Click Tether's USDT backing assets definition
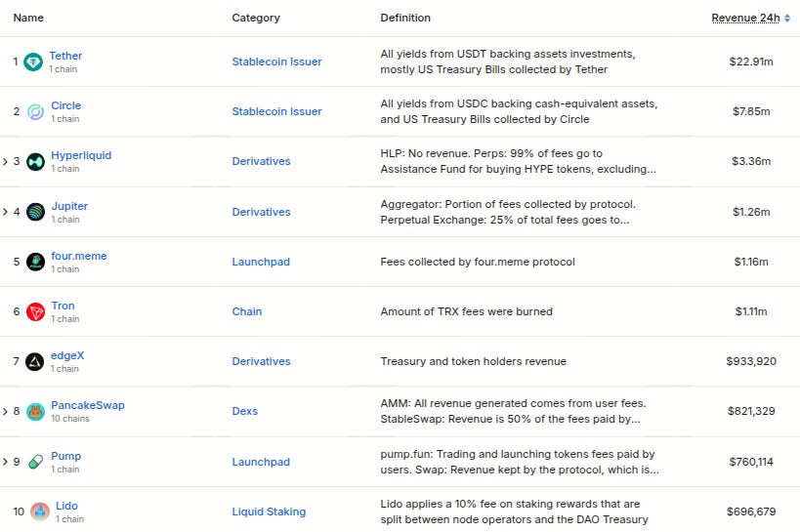This screenshot has height=532, width=800. click(x=508, y=61)
